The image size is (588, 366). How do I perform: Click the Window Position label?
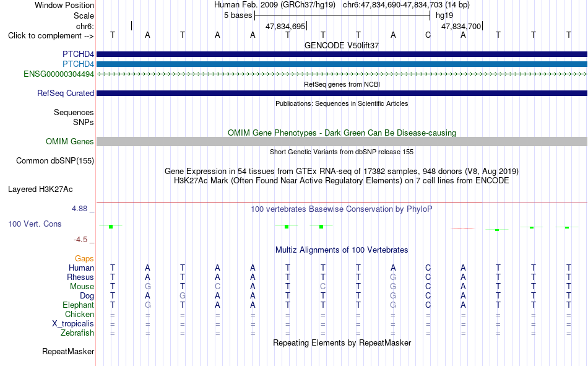(64, 5)
